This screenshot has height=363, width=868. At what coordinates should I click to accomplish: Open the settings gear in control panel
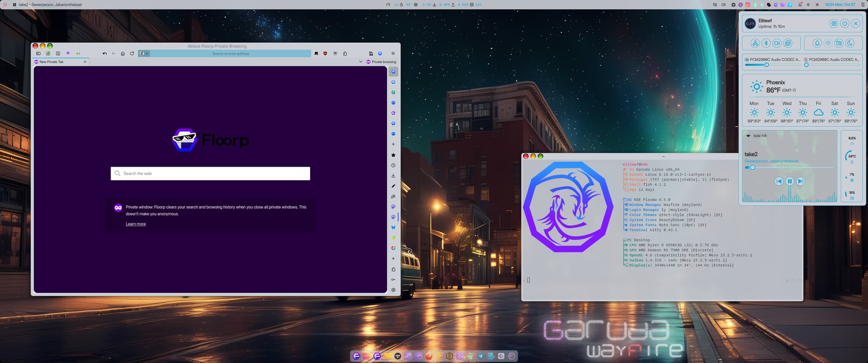[x=834, y=23]
